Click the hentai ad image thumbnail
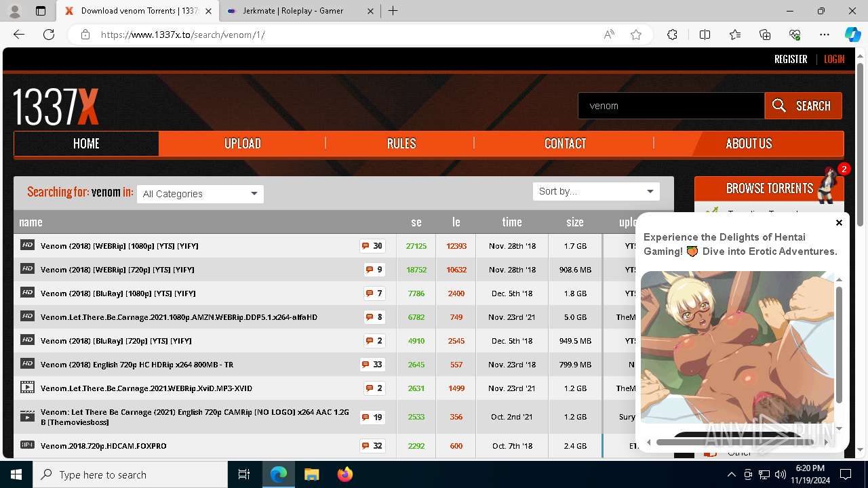Viewport: 868px width, 488px height. (x=738, y=347)
